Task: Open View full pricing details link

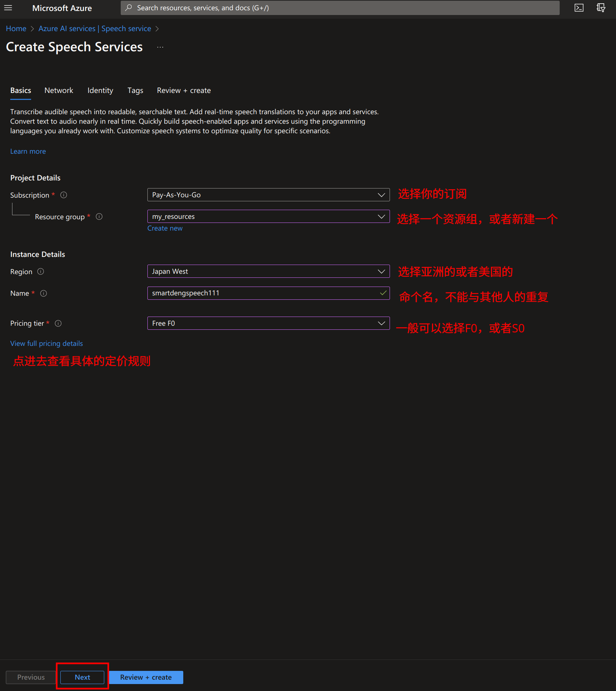Action: (46, 343)
